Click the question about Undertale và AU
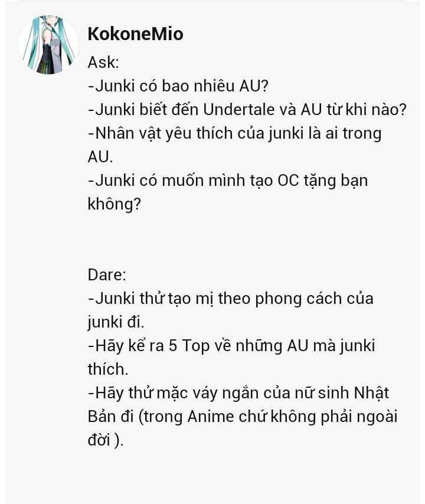Screen dimensions: 425x504 tap(247, 109)
